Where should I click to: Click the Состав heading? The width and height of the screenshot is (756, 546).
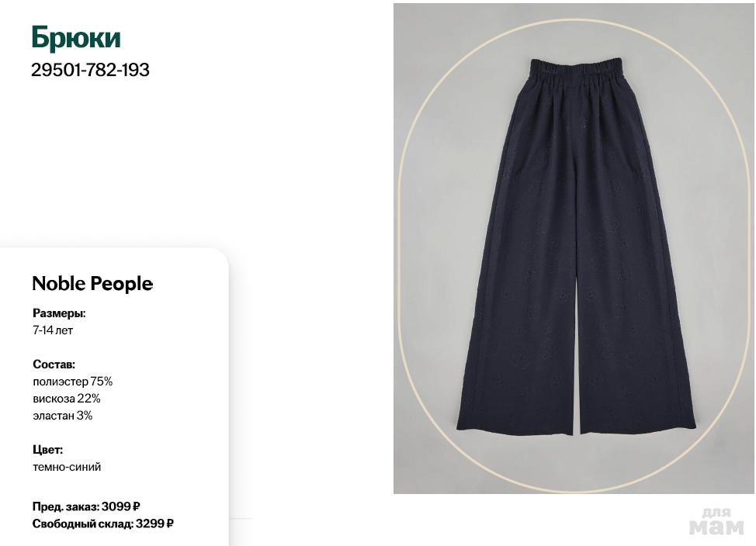54,365
